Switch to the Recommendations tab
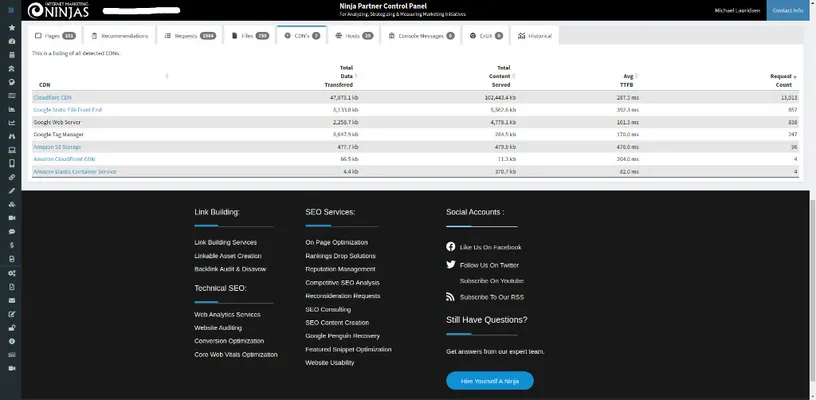The width and height of the screenshot is (816, 400). coord(119,35)
